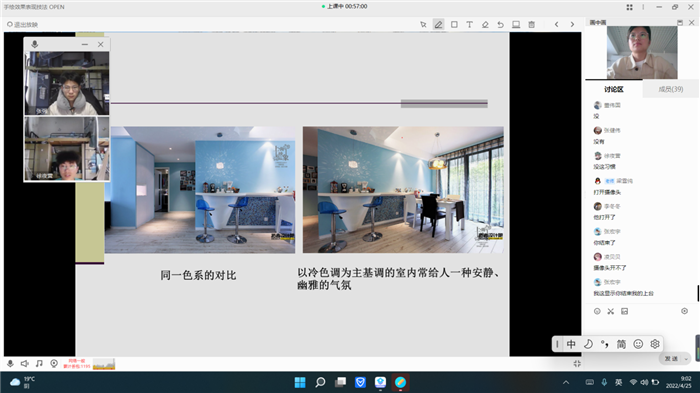Select the rectangle shape annotation tool
700x393 pixels.
(x=454, y=25)
